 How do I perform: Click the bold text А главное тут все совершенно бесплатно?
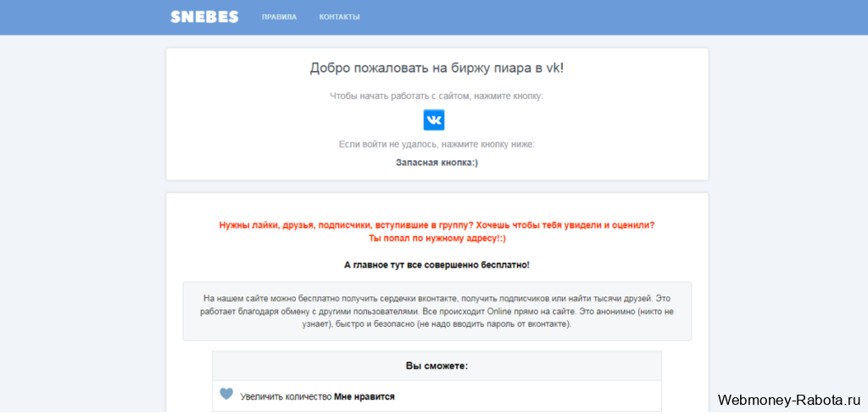pyautogui.click(x=437, y=265)
